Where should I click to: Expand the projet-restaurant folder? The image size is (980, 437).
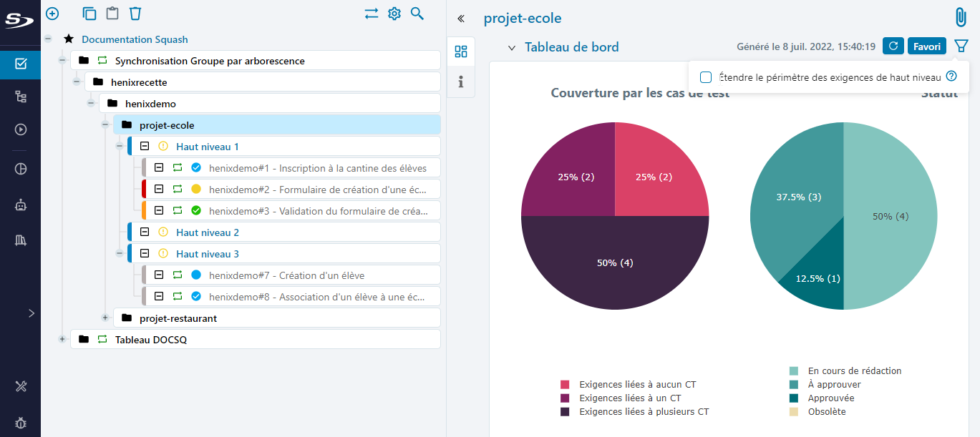pyautogui.click(x=105, y=318)
